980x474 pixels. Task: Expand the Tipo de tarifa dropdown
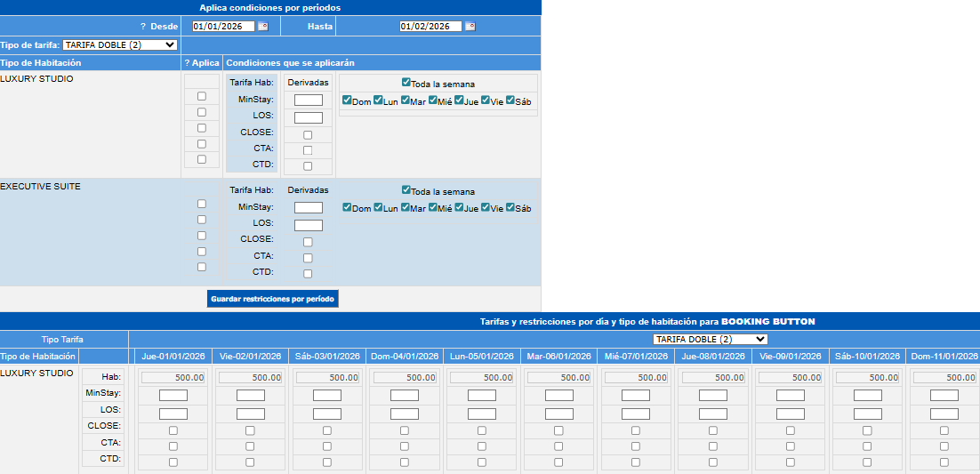pyautogui.click(x=120, y=44)
